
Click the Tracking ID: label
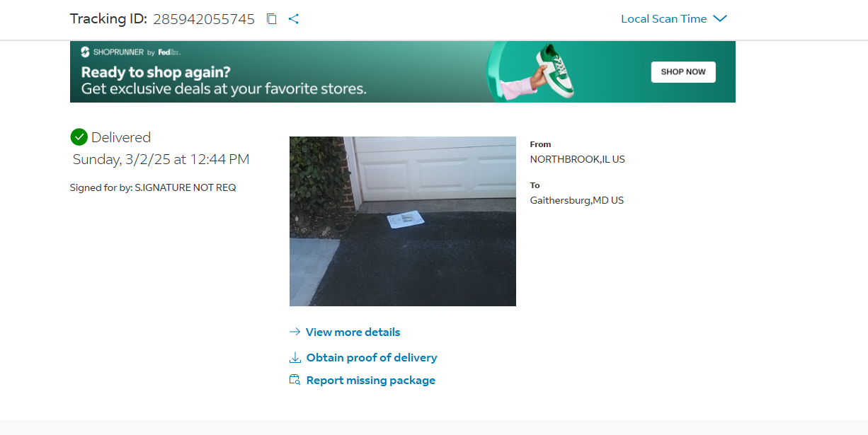click(x=108, y=20)
